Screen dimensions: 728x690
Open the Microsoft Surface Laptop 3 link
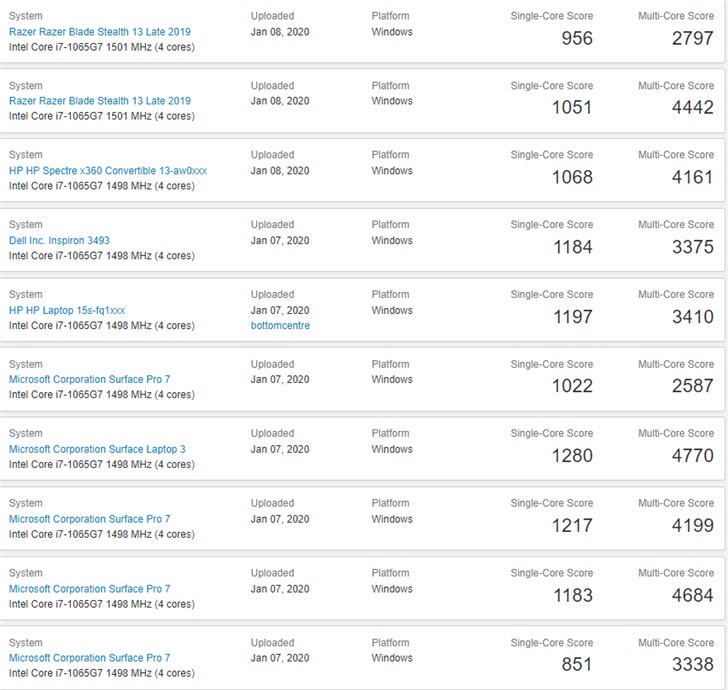tap(97, 449)
